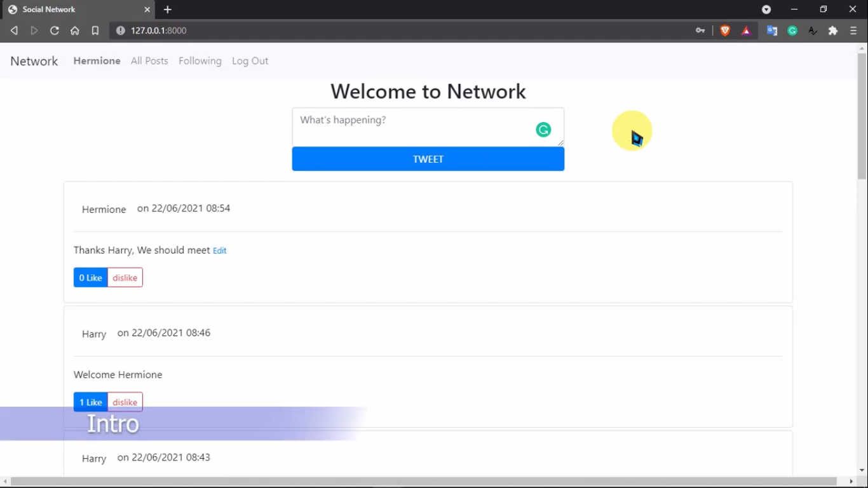Click the site info icon in address bar
The height and width of the screenshot is (488, 868).
coord(121,30)
